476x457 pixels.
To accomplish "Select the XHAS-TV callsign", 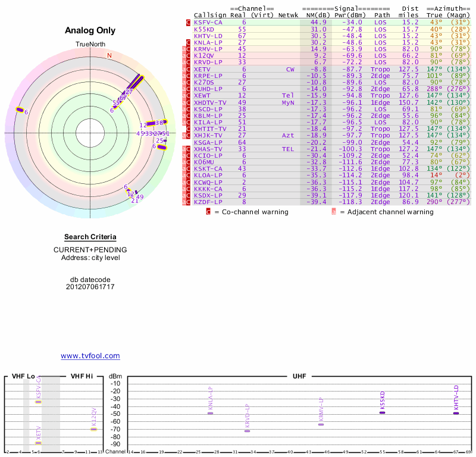I will [208, 149].
